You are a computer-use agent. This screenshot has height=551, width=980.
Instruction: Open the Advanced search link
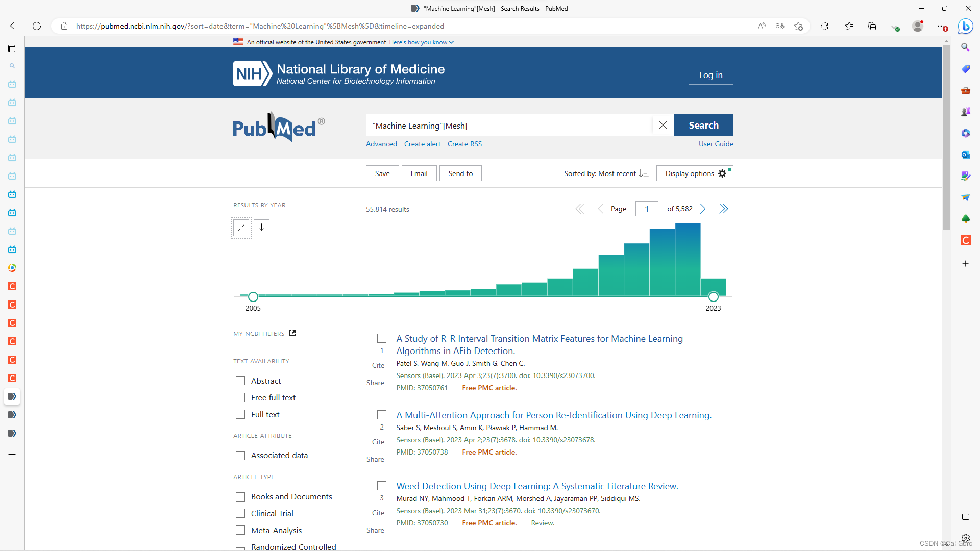click(x=381, y=144)
